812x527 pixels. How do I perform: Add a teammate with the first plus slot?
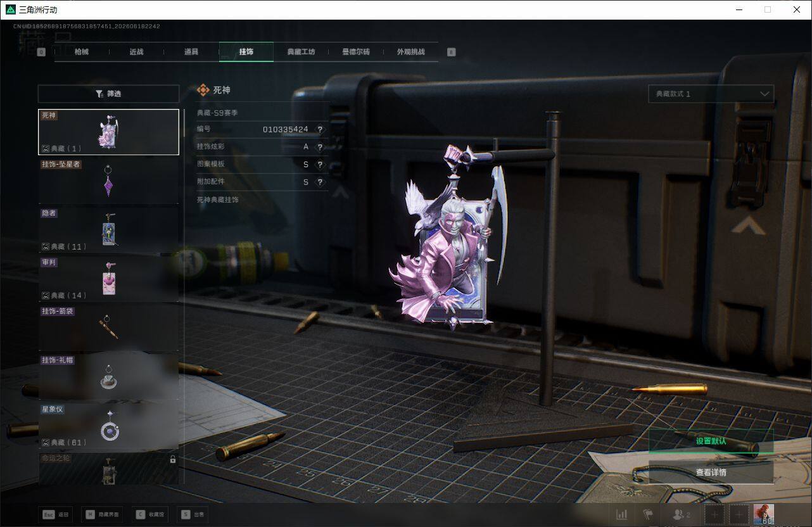(714, 514)
